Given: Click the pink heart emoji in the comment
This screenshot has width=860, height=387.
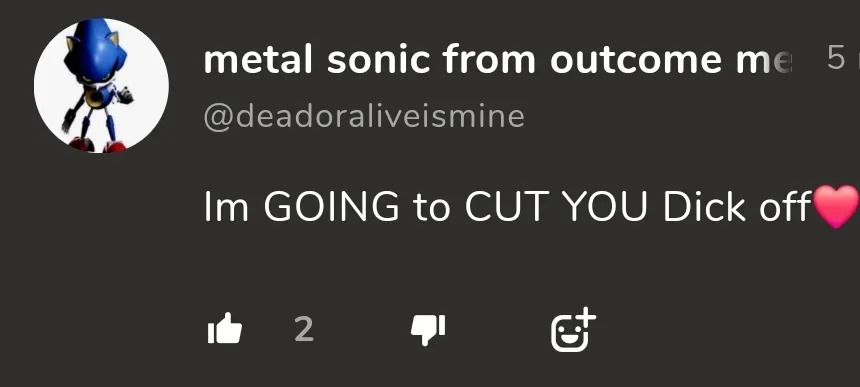Looking at the screenshot, I should 836,206.
